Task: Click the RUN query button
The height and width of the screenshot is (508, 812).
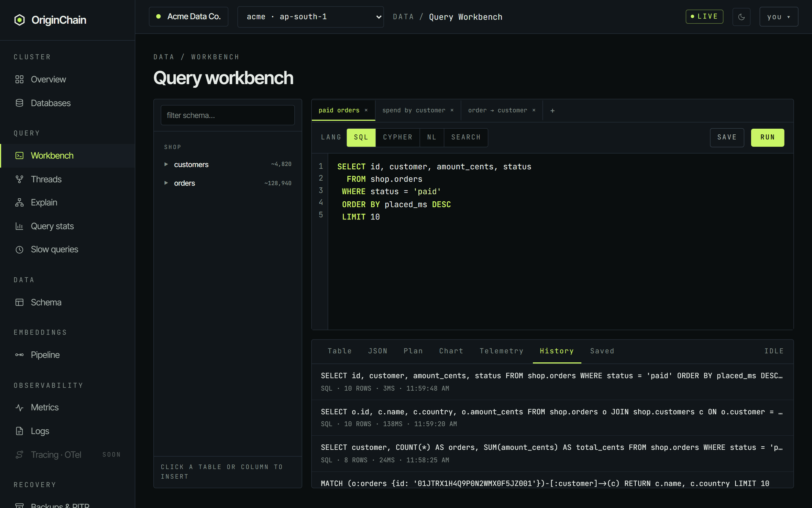Action: 767,137
